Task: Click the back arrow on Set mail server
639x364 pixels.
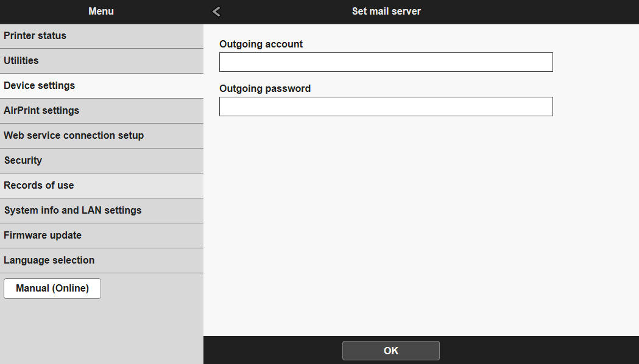Action: 216,11
